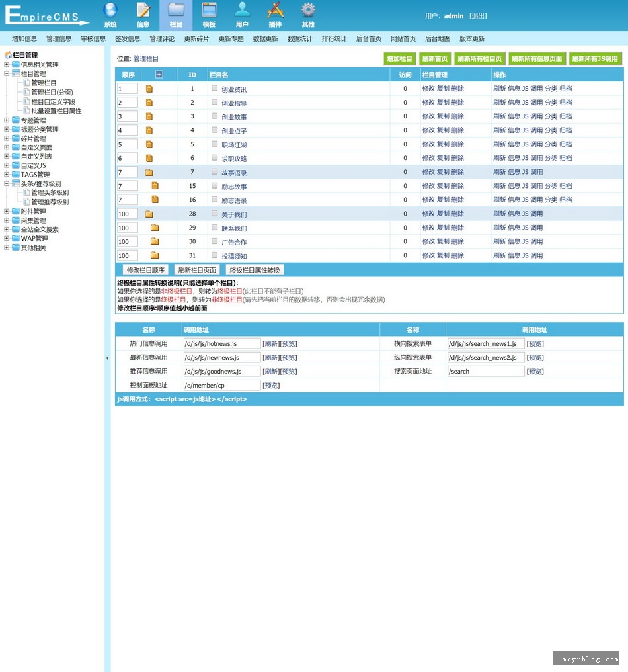Expand the 自定义页面 tree node

[x=7, y=147]
